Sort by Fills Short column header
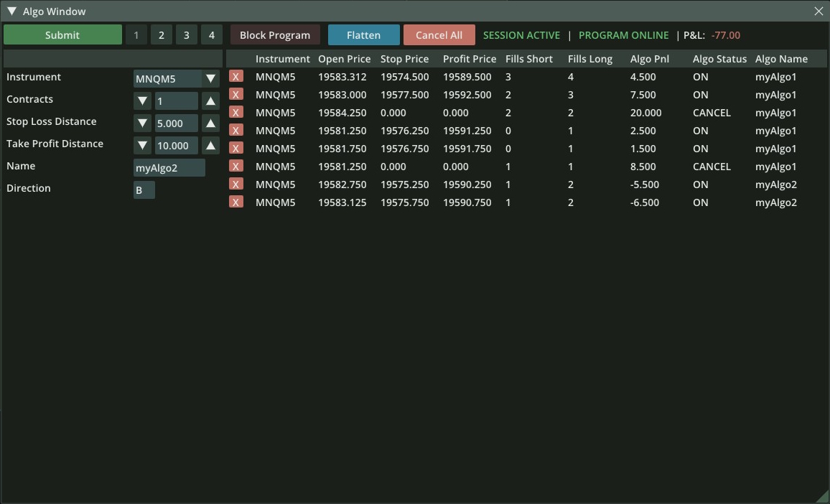This screenshot has height=504, width=830. [529, 59]
